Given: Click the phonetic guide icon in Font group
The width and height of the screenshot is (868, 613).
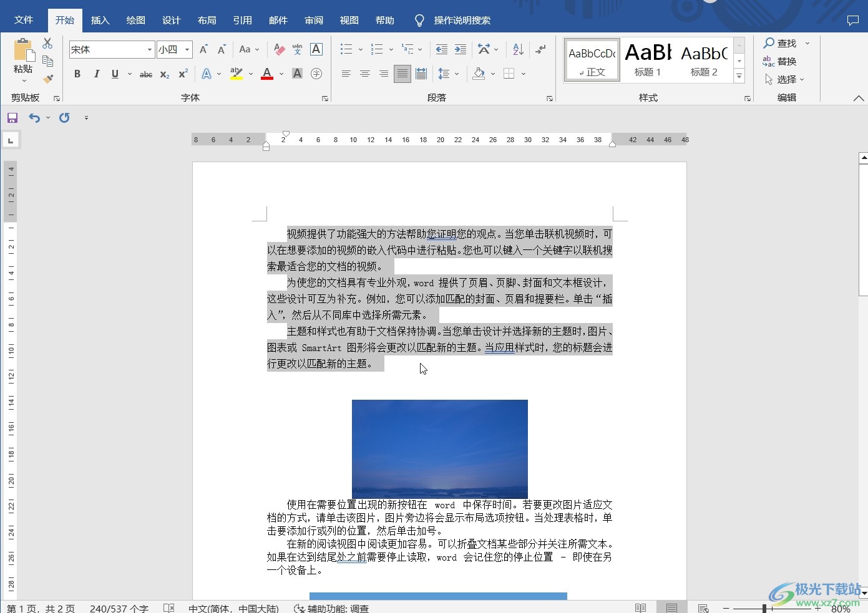Looking at the screenshot, I should click(x=297, y=49).
